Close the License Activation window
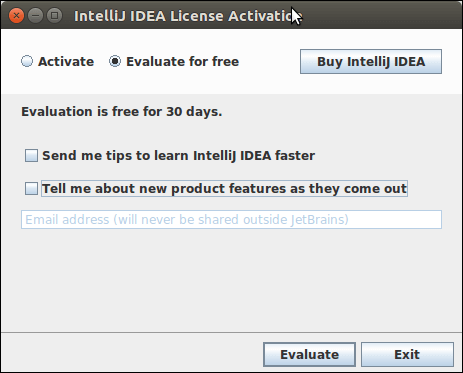463x373 pixels. [x=16, y=16]
